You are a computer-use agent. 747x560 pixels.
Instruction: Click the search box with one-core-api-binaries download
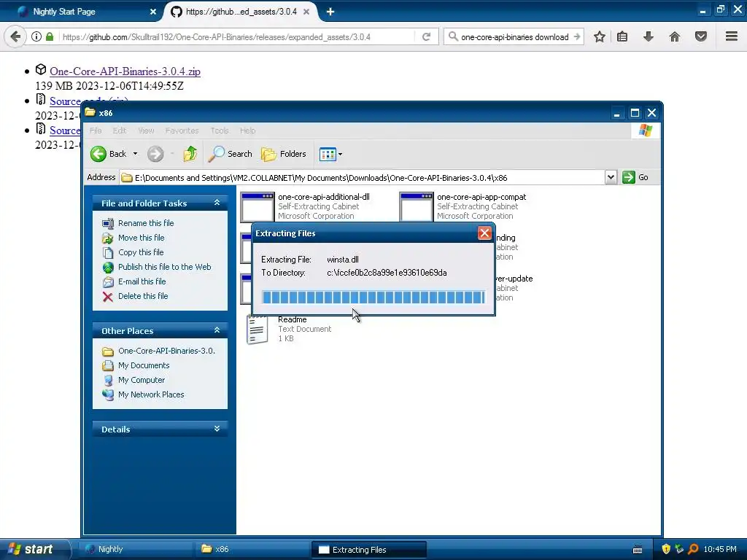[514, 36]
